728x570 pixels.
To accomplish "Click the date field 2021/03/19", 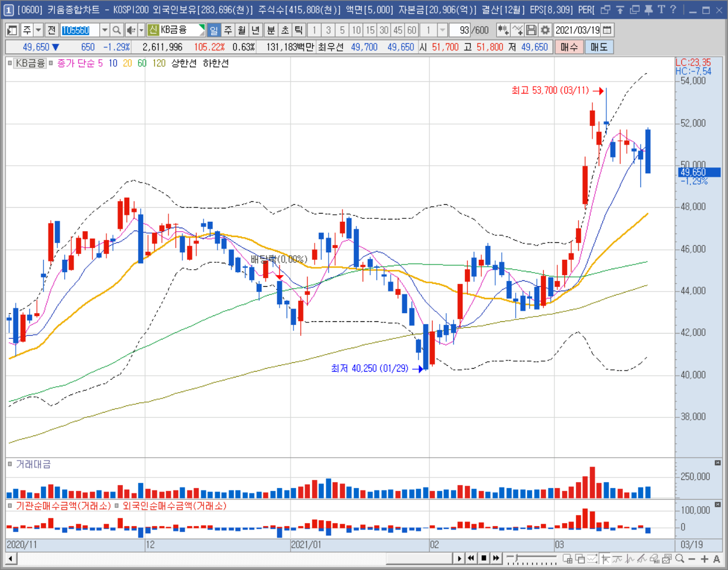I will tap(577, 30).
